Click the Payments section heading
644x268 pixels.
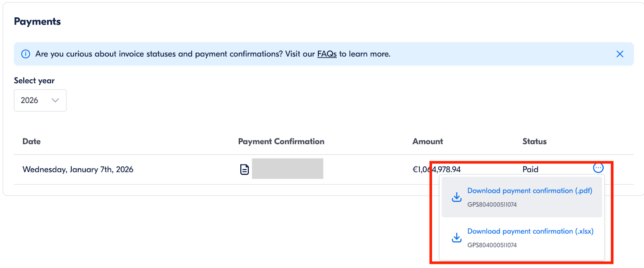(x=37, y=21)
